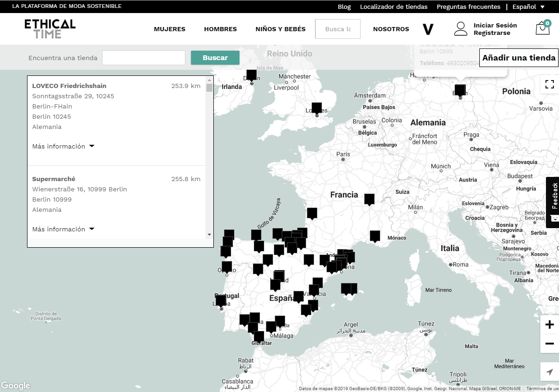Viewport: 559px width, 392px height.
Task: Center map on my location
Action: 549,372
